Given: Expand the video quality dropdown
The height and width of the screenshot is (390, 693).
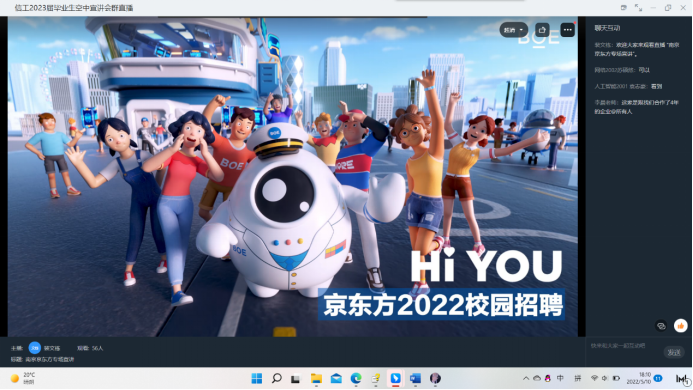Looking at the screenshot, I should tap(514, 30).
